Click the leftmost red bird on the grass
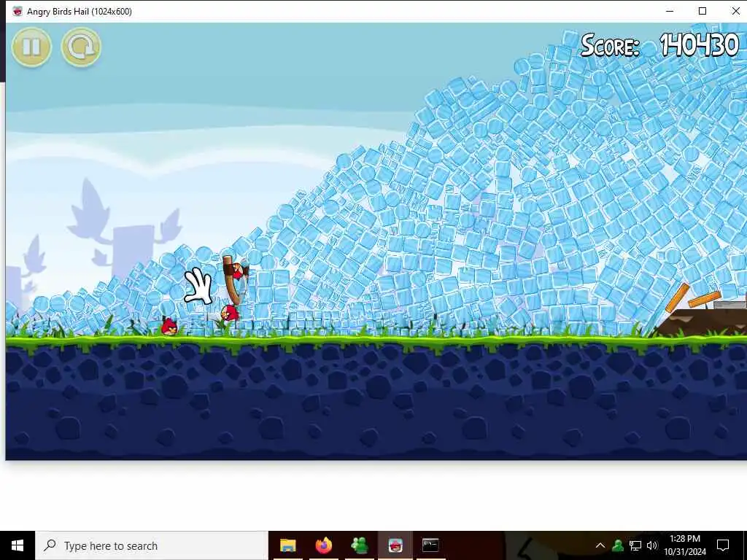Viewport: 747px width, 560px height. pos(169,327)
